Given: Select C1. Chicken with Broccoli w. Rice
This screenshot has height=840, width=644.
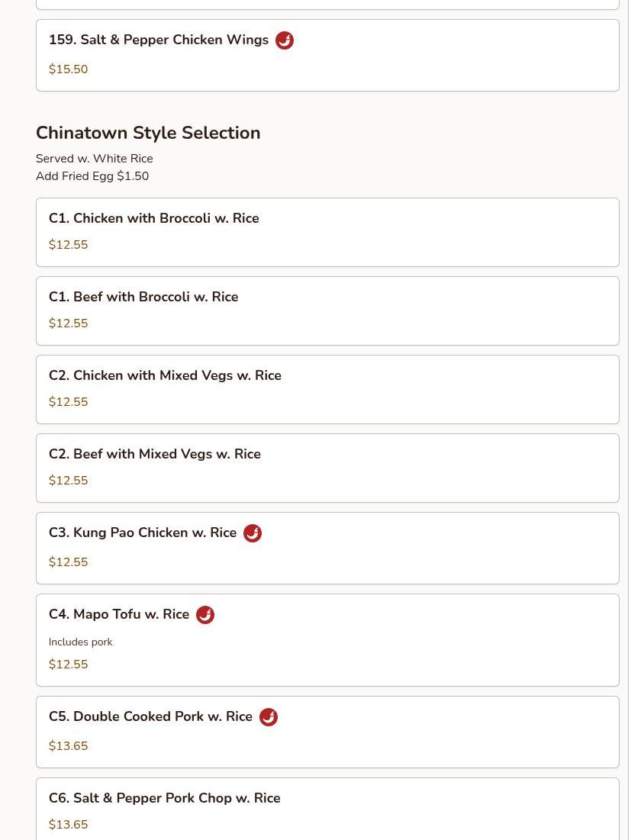Looking at the screenshot, I should coord(327,232).
